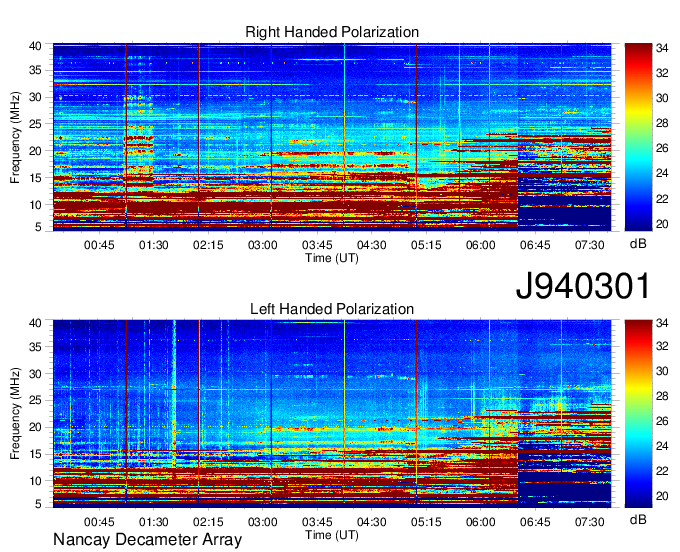Viewport: 680px width, 552px height.
Task: Click the 30 MHz tick of Right Handed plot
Action: (x=35, y=97)
